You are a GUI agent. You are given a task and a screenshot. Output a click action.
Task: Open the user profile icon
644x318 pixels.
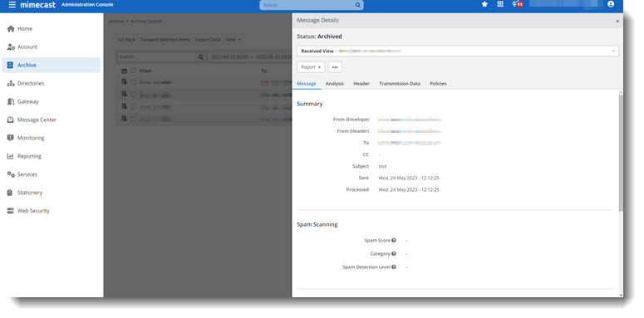pos(611,4)
